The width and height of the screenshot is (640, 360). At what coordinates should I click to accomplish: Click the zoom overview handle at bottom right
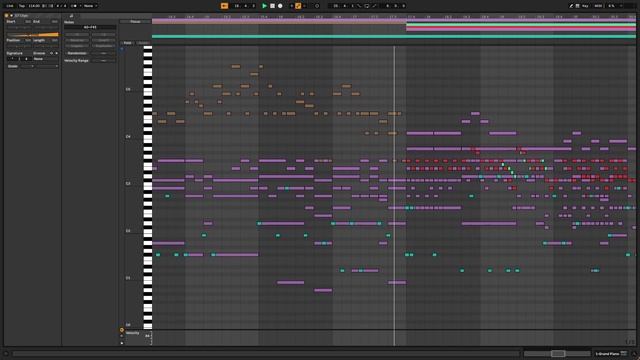click(x=558, y=353)
